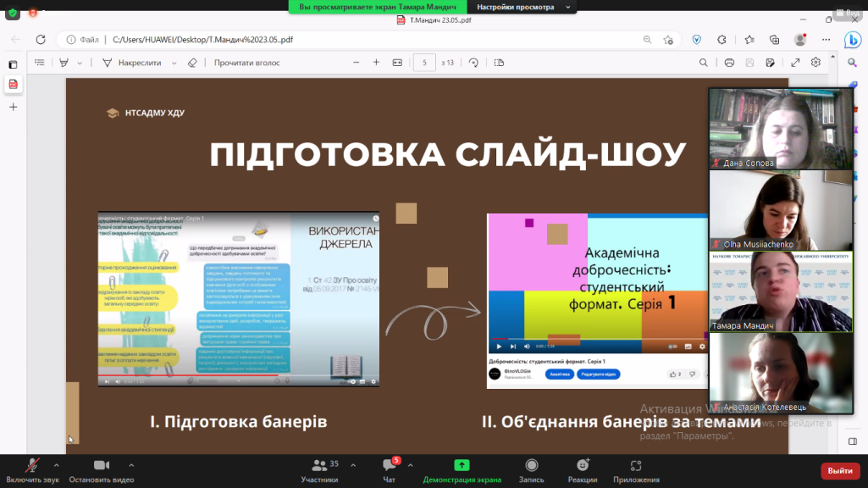The height and width of the screenshot is (488, 868).
Task: Leave meeting with Выйти button
Action: pos(840,471)
